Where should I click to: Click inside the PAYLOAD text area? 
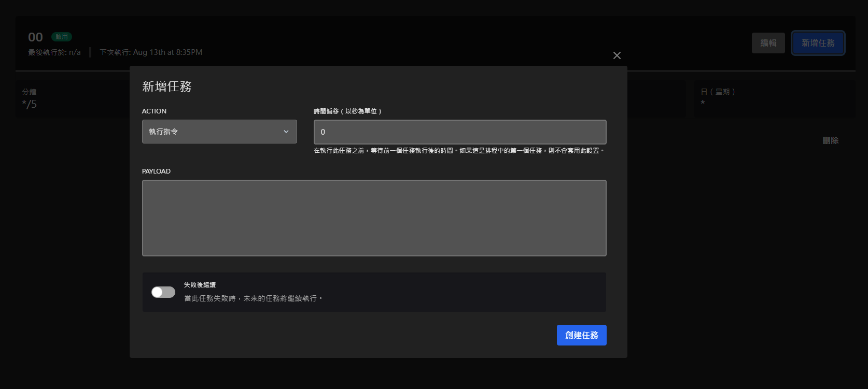point(374,218)
